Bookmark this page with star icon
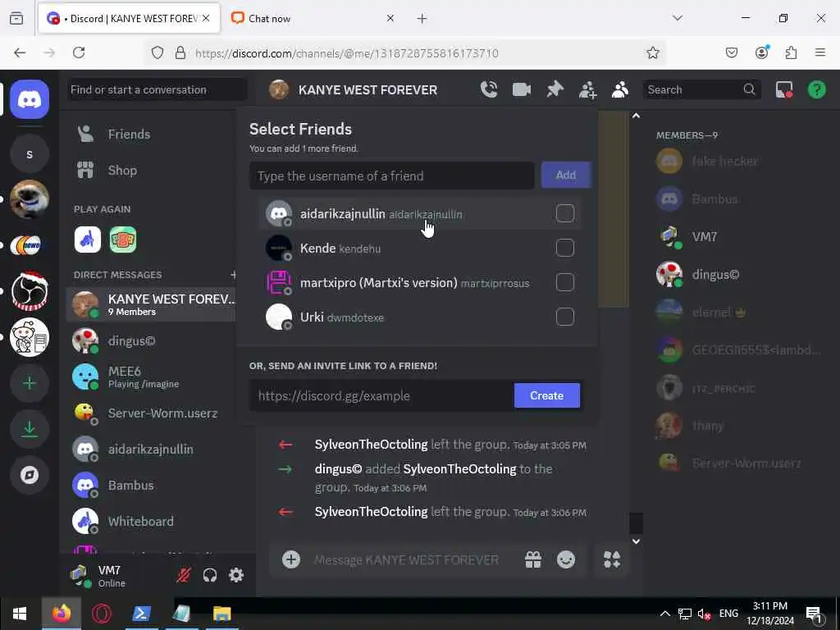Image resolution: width=840 pixels, height=630 pixels. pyautogui.click(x=652, y=52)
